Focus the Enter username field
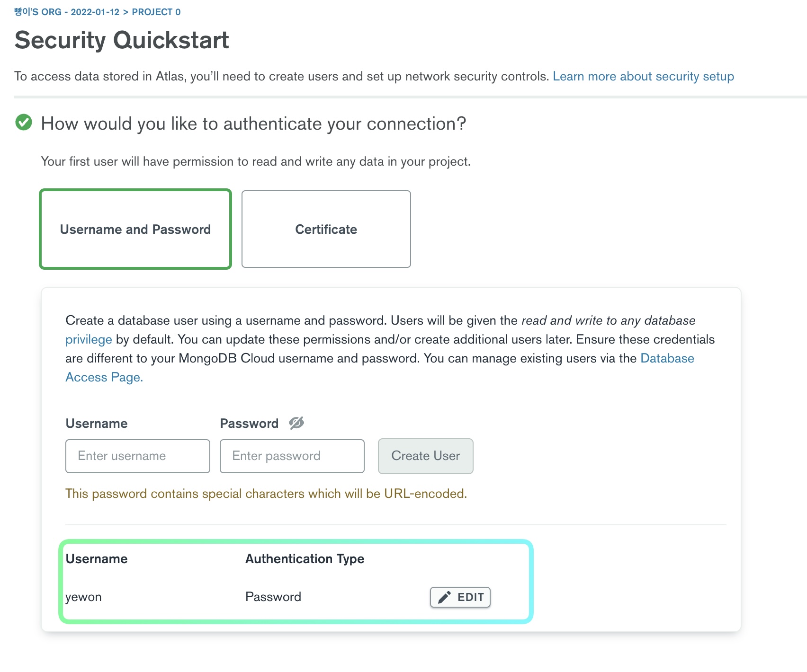Screen dimensions: 807x672 (138, 456)
